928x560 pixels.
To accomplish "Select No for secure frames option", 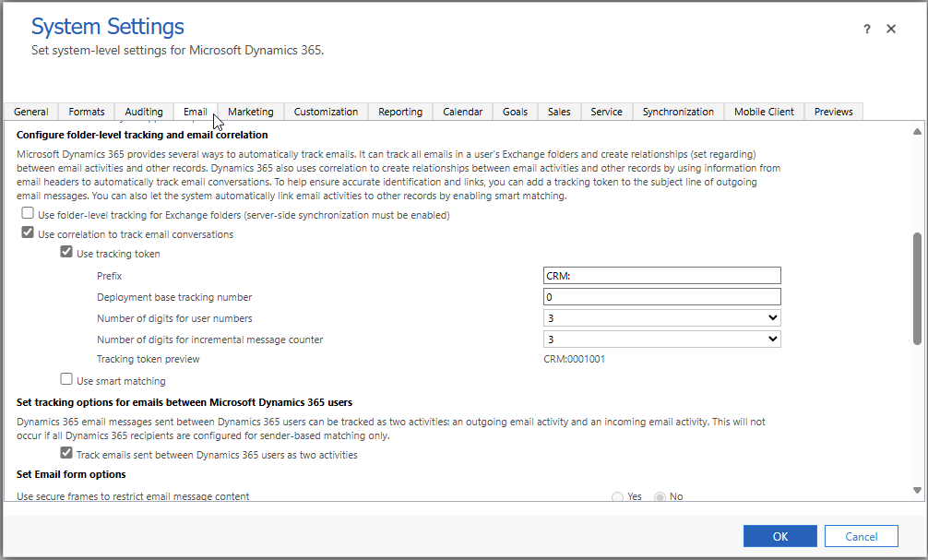I will pos(660,496).
